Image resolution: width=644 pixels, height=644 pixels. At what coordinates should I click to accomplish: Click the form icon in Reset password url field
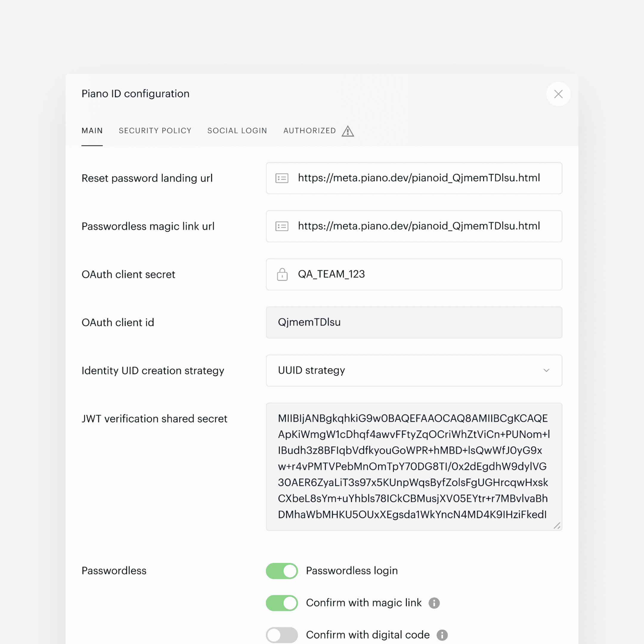tap(282, 178)
